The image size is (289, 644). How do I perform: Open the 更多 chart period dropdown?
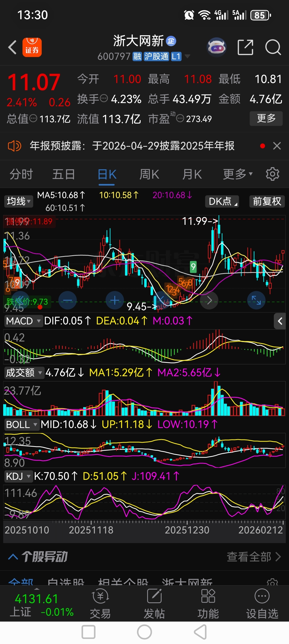(238, 174)
